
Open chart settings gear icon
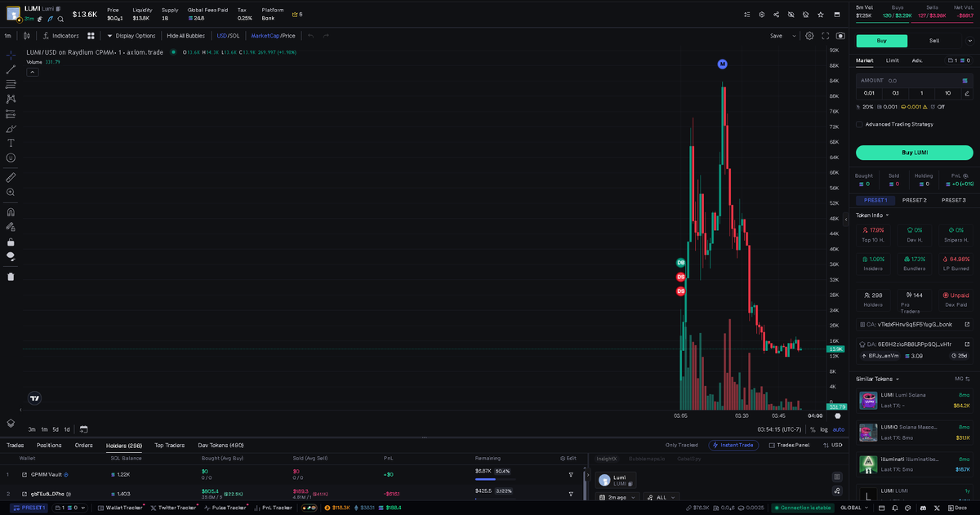809,36
